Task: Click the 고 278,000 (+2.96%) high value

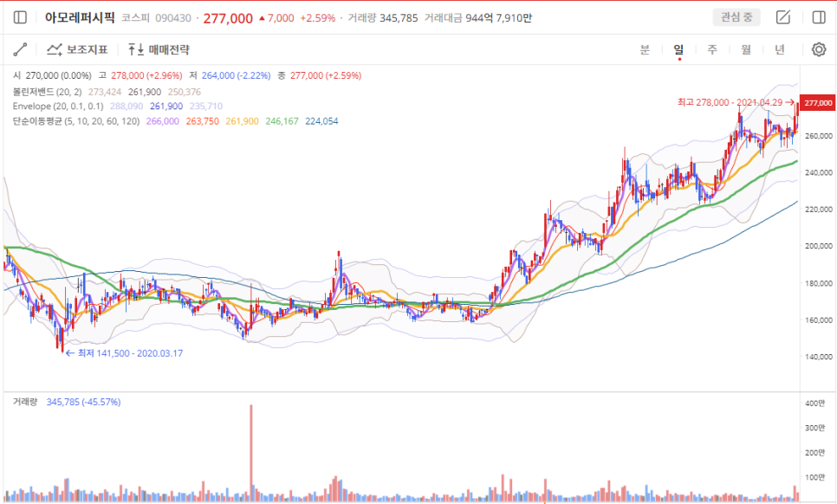Action: [x=140, y=75]
